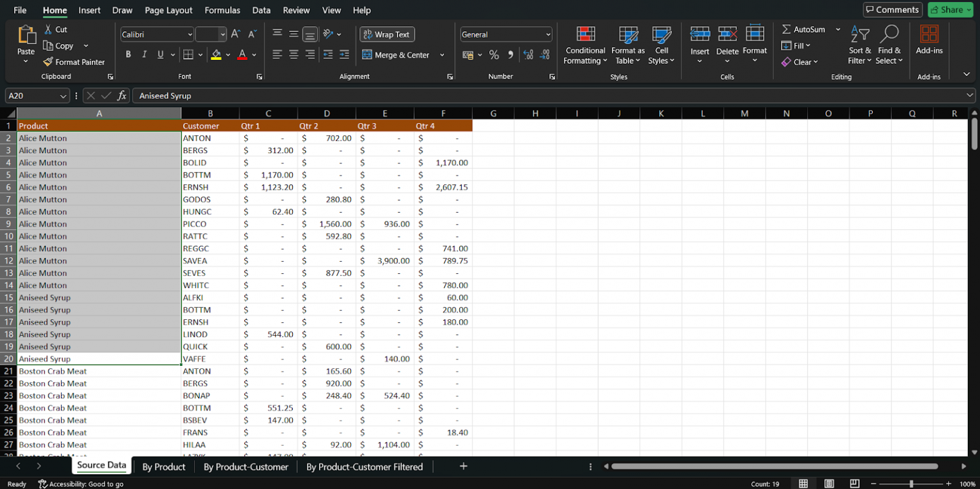Switch to the By Product sheet
Image resolution: width=980 pixels, height=489 pixels.
(163, 467)
